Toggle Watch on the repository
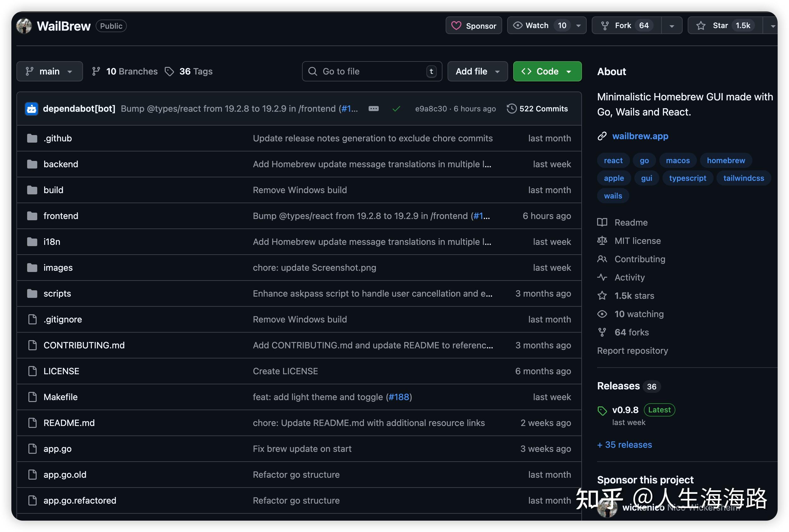Image resolution: width=789 pixels, height=532 pixels. point(537,26)
